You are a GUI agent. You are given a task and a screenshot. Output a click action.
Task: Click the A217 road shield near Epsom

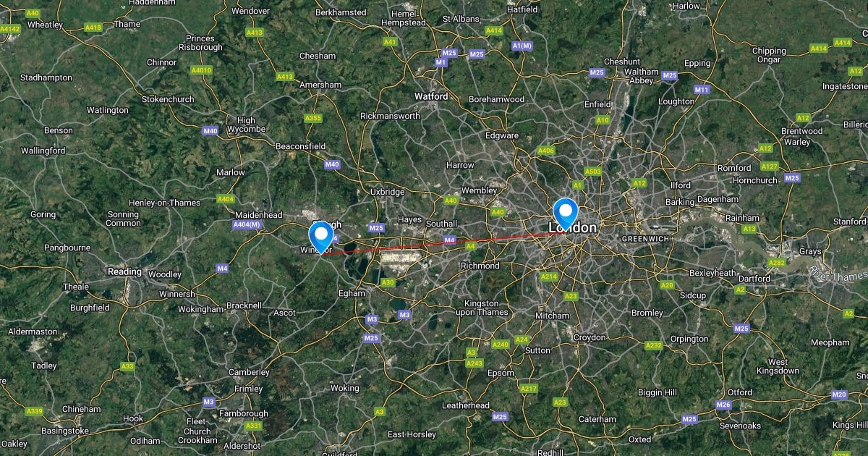529,389
